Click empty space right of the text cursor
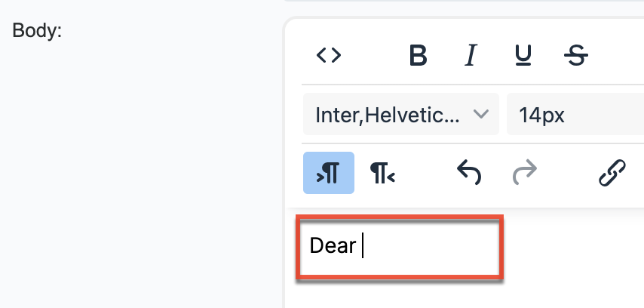The image size is (644, 308). click(x=430, y=246)
